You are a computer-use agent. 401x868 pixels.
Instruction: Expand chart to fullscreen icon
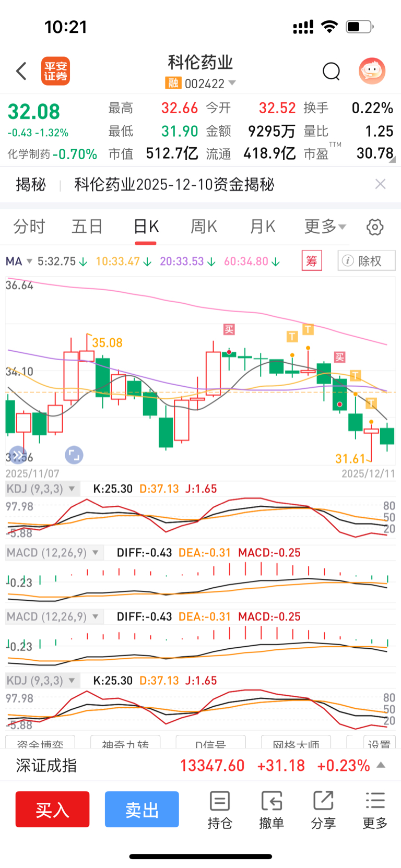[x=74, y=455]
